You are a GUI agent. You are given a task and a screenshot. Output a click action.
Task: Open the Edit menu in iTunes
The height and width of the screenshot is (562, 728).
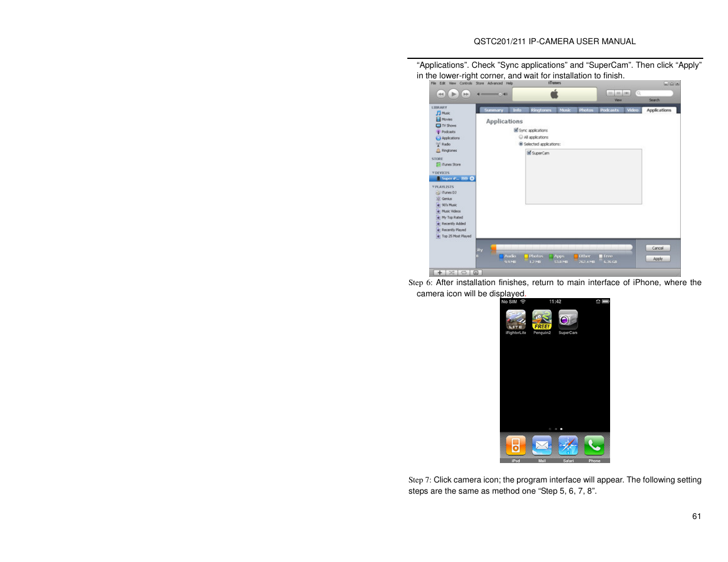pyautogui.click(x=442, y=83)
